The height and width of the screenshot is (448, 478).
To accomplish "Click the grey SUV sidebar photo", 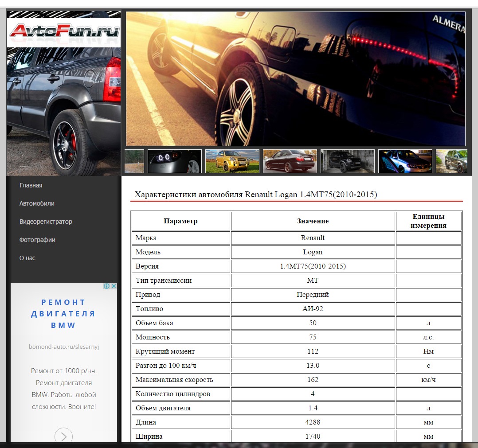I will coord(64,112).
